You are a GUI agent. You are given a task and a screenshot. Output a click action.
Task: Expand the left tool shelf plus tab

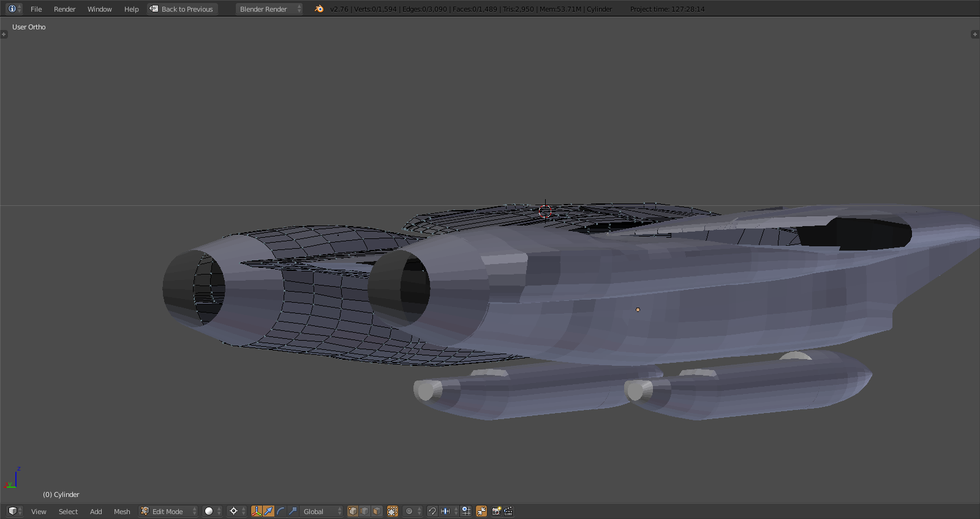[x=4, y=34]
